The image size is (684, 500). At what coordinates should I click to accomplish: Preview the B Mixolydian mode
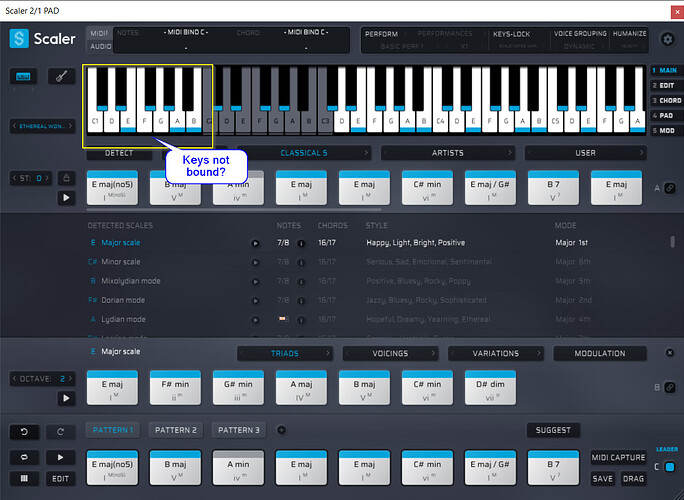pyautogui.click(x=255, y=281)
